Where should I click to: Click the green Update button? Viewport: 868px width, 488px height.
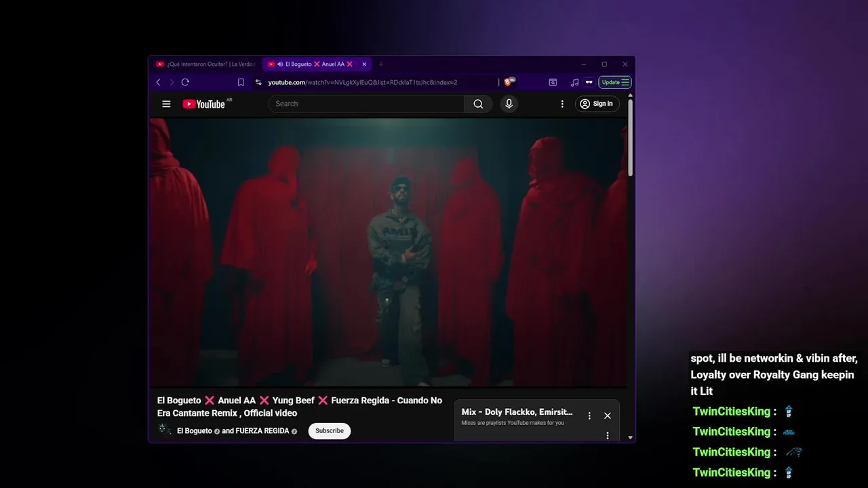pyautogui.click(x=615, y=82)
